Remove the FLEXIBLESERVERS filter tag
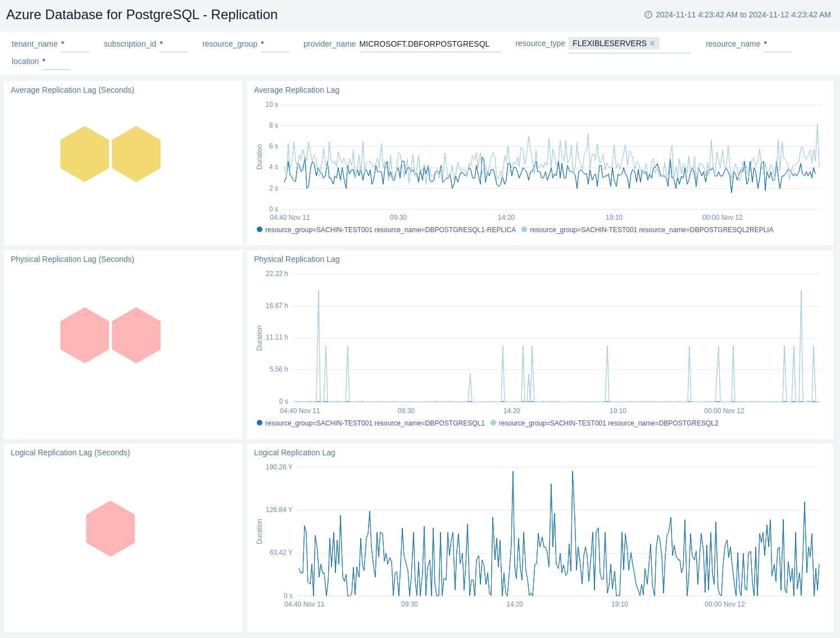Viewport: 840px width, 638px height. click(652, 43)
